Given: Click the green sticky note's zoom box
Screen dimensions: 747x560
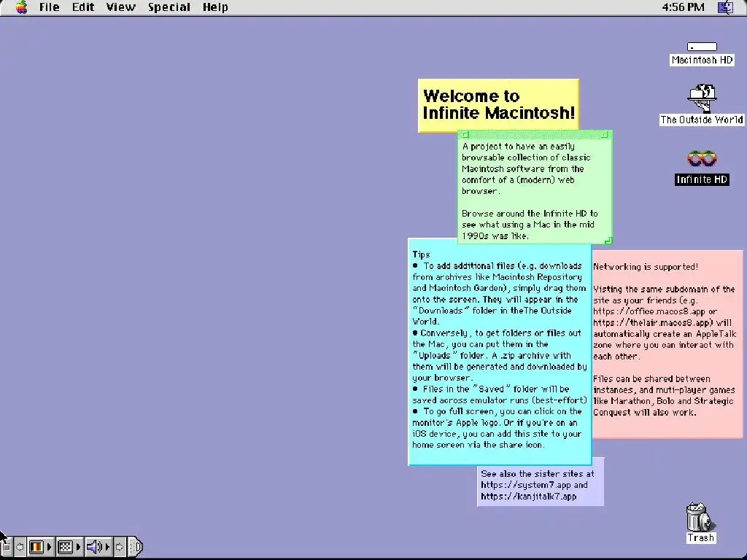Looking at the screenshot, I should tap(605, 135).
